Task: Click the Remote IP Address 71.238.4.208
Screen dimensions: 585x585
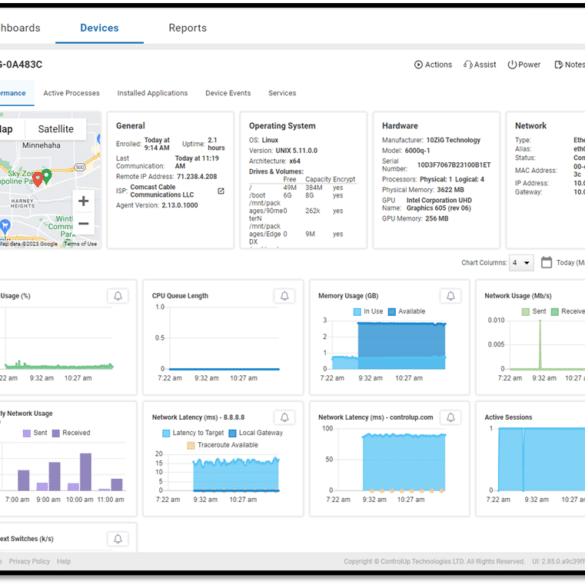Action: click(197, 176)
